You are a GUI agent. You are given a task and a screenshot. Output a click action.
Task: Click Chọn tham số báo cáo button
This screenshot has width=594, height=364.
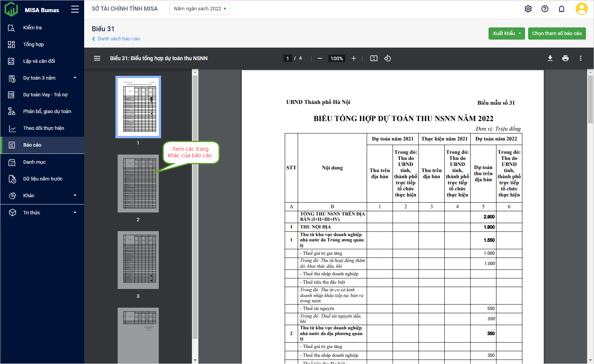click(x=557, y=34)
